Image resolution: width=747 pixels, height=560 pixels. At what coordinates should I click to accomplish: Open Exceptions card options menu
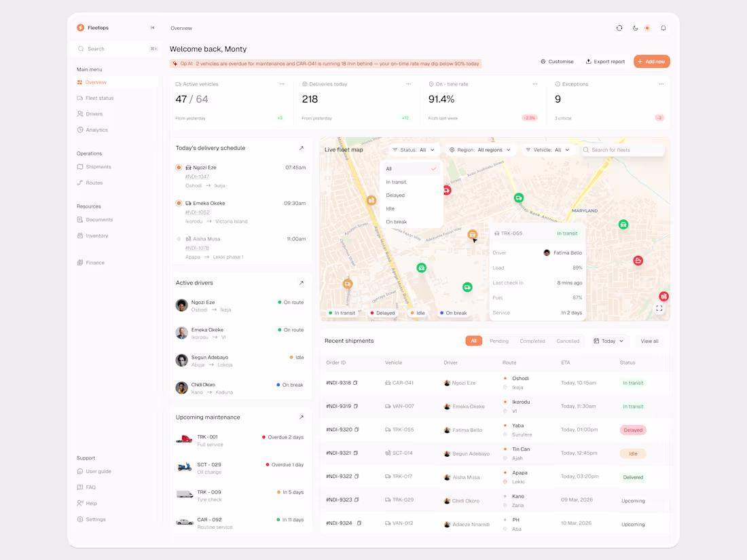point(661,83)
